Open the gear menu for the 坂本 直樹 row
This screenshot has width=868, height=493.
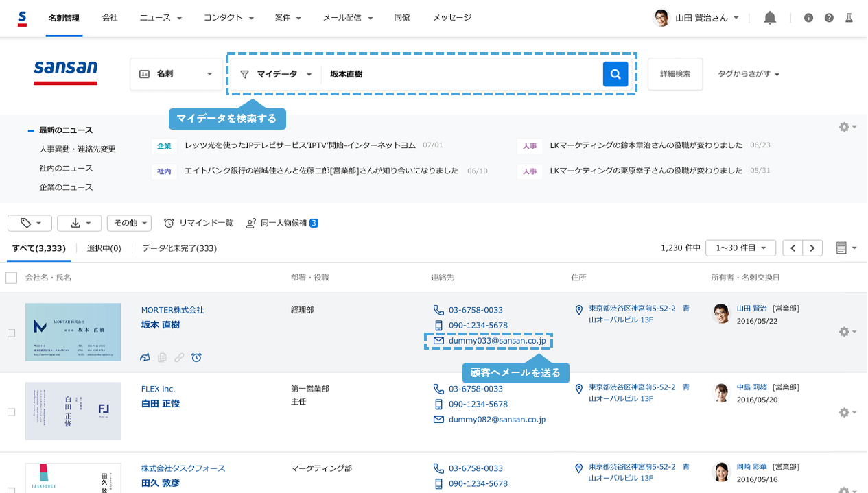847,332
